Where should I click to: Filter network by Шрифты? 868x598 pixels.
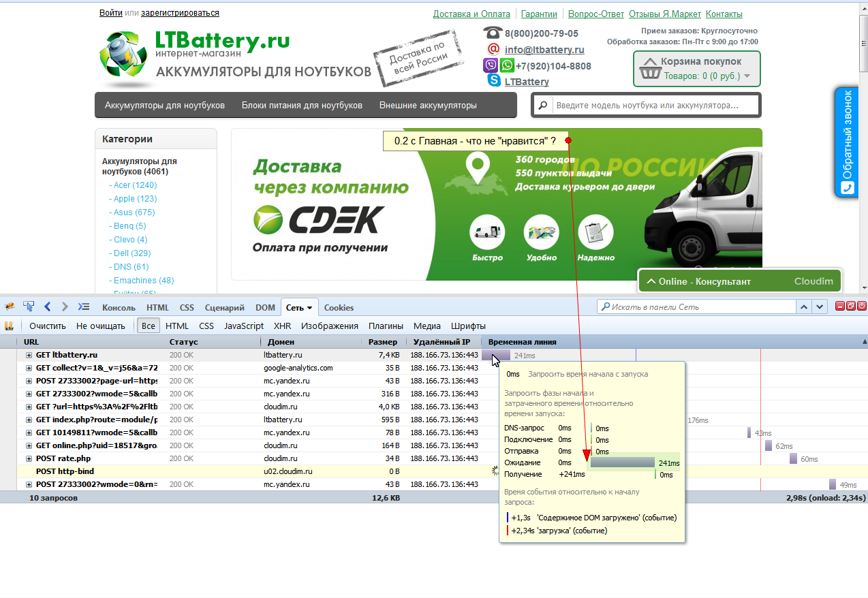[x=468, y=326]
